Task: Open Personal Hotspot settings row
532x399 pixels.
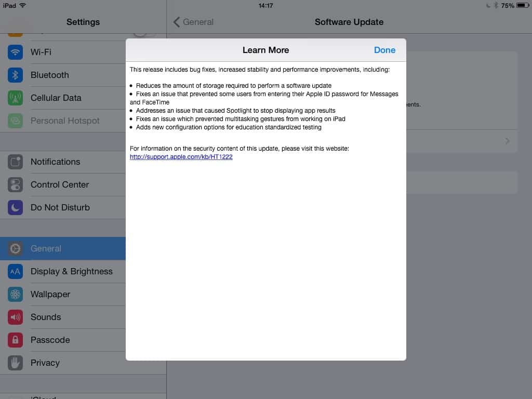Action: click(x=65, y=121)
